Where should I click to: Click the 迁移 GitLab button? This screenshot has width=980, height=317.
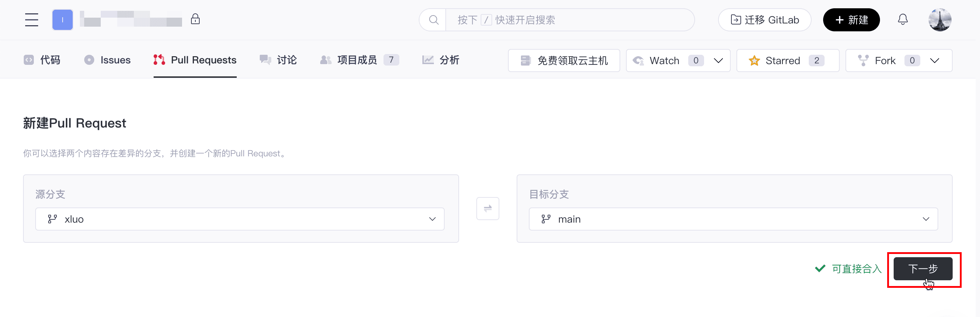coord(764,20)
